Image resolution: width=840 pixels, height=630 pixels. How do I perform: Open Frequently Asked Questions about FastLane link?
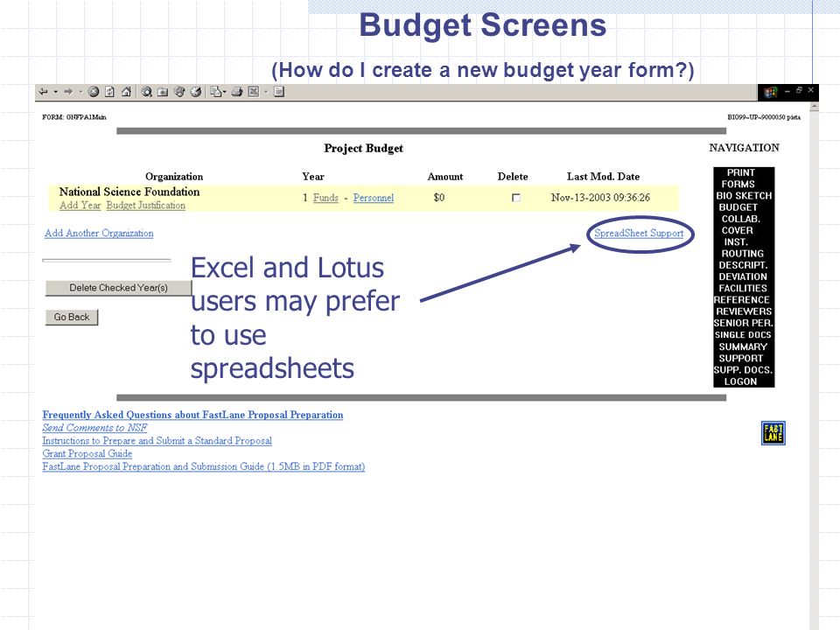pyautogui.click(x=192, y=415)
